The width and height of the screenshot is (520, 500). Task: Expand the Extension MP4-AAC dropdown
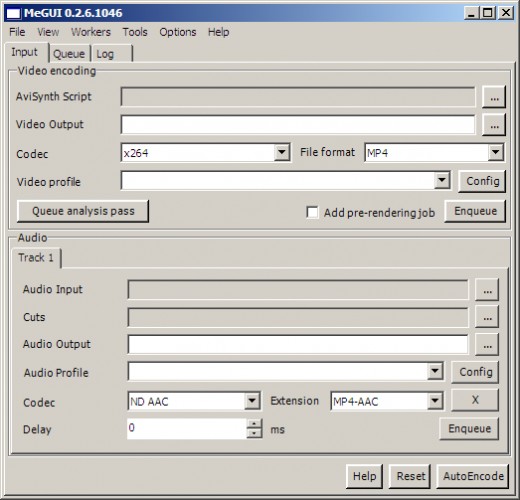click(435, 400)
